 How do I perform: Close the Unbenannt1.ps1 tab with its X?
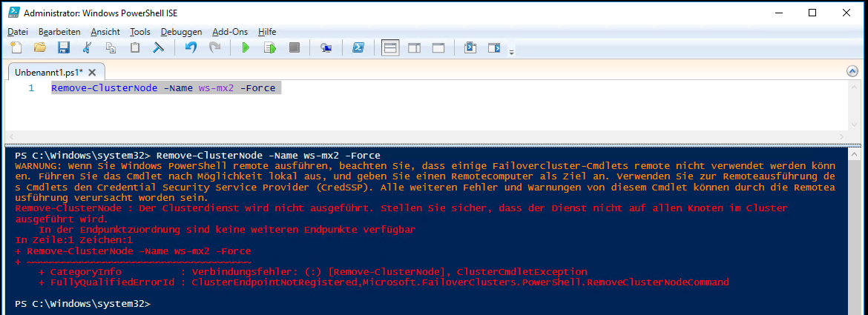[92, 72]
